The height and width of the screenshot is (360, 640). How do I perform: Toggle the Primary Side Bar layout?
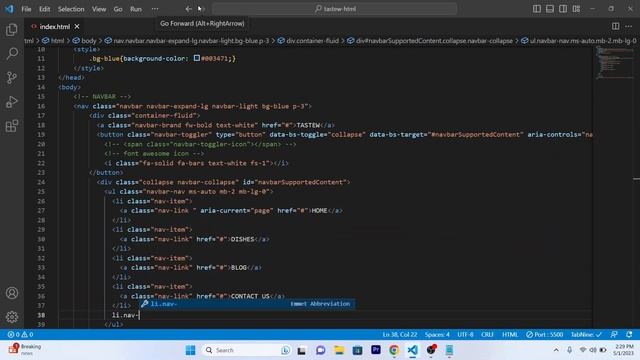click(537, 9)
